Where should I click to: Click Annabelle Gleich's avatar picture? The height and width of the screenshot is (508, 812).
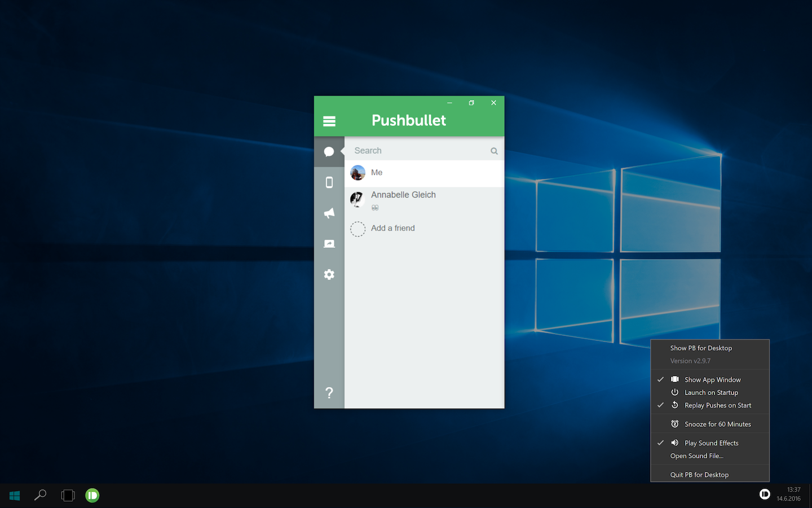point(358,199)
